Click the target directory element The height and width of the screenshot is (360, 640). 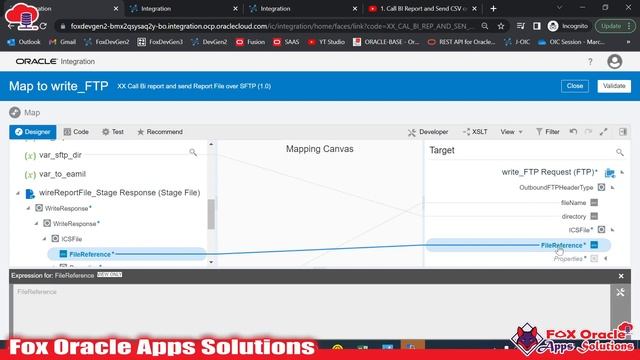573,216
